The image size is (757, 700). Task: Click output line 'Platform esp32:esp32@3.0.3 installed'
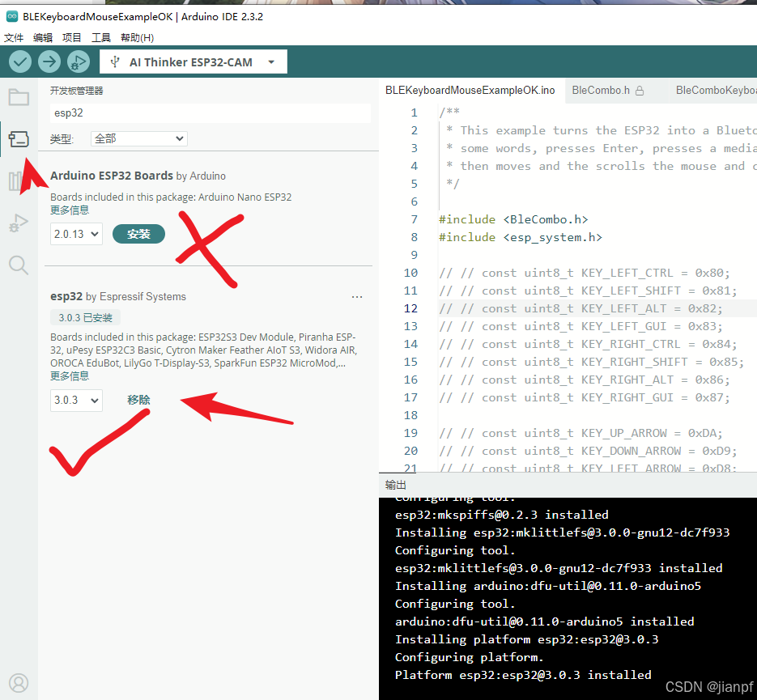(523, 675)
